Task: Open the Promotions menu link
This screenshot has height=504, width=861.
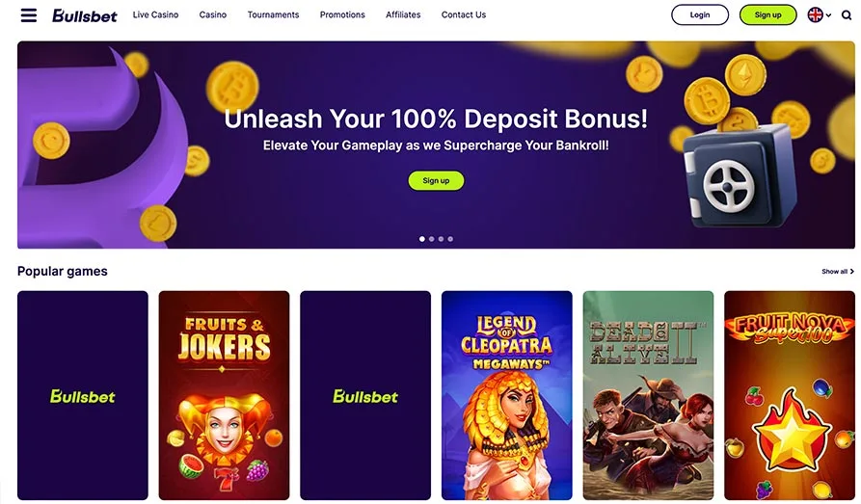Action: pos(342,14)
